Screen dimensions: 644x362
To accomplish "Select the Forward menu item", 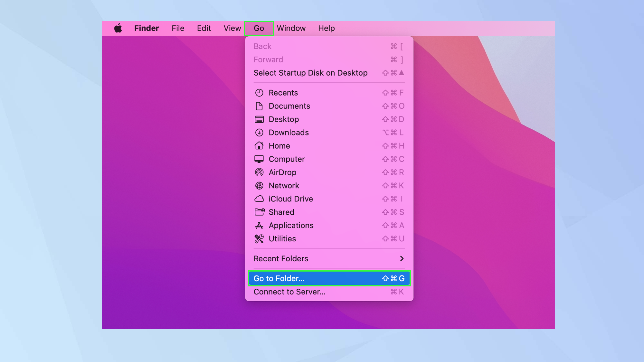I will pos(329,60).
